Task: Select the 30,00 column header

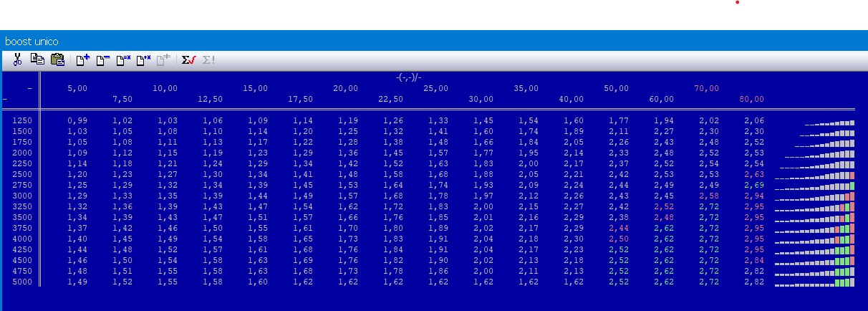Action: [481, 99]
